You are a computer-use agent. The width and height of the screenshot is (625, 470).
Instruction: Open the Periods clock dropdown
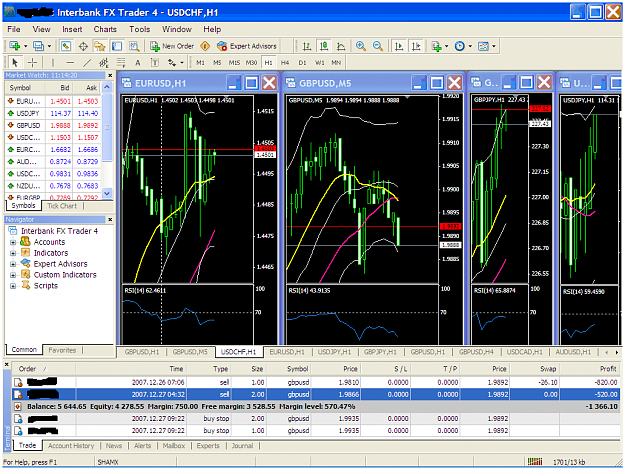click(470, 46)
